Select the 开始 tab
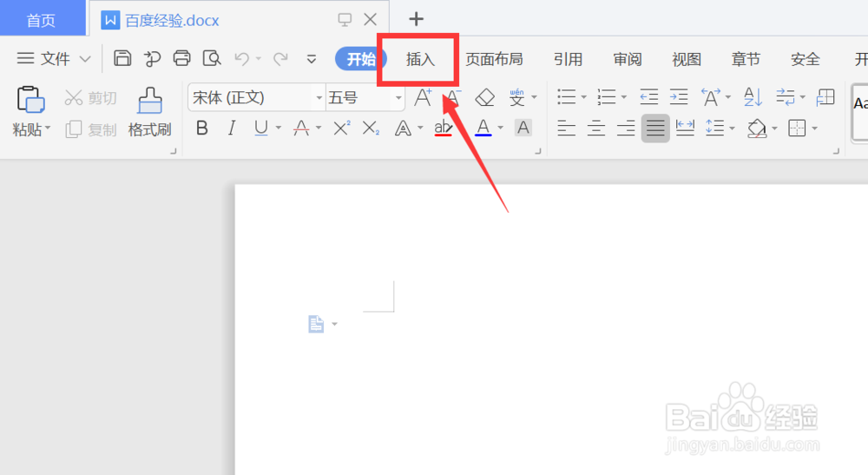868x475 pixels. tap(360, 59)
